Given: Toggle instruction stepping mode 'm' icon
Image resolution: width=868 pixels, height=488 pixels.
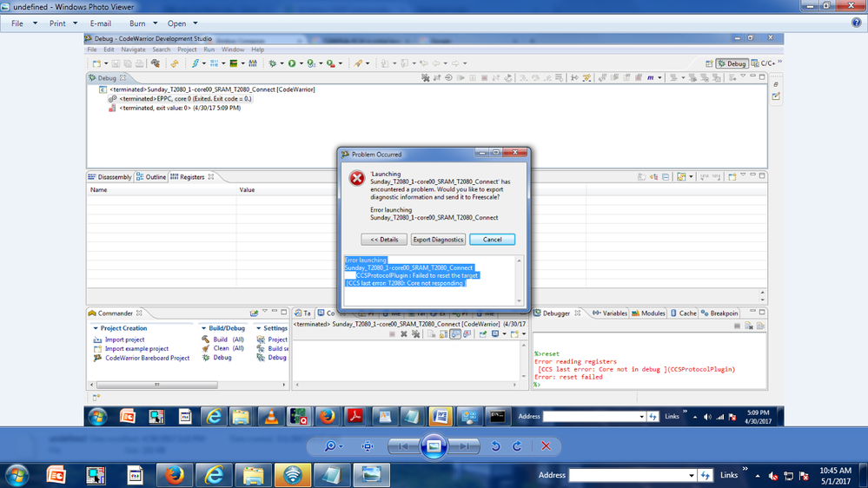Looking at the screenshot, I should [x=651, y=78].
